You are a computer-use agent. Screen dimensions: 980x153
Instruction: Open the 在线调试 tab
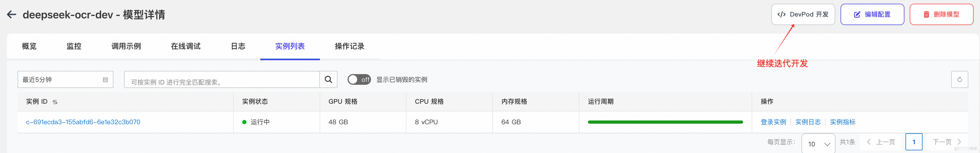point(186,46)
